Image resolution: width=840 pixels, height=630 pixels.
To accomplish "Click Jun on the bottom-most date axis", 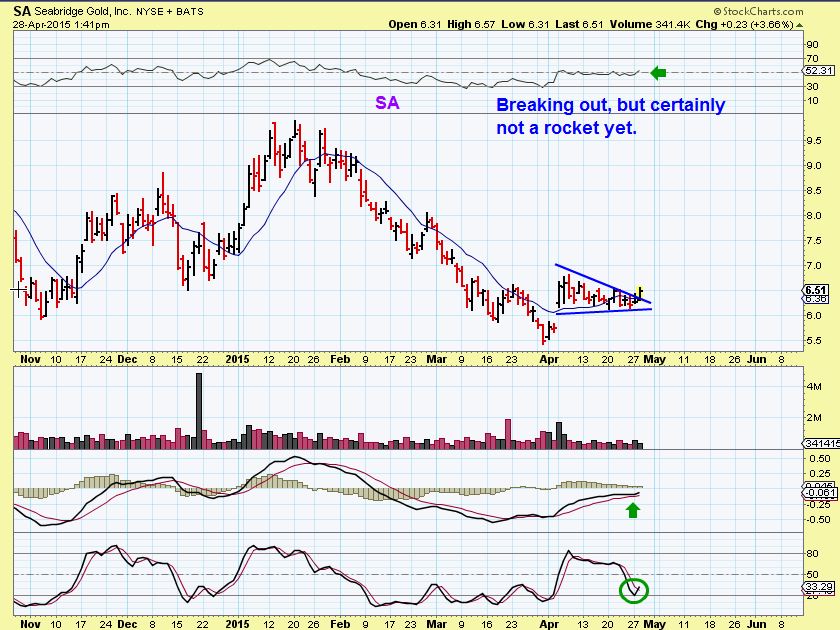I will (756, 624).
